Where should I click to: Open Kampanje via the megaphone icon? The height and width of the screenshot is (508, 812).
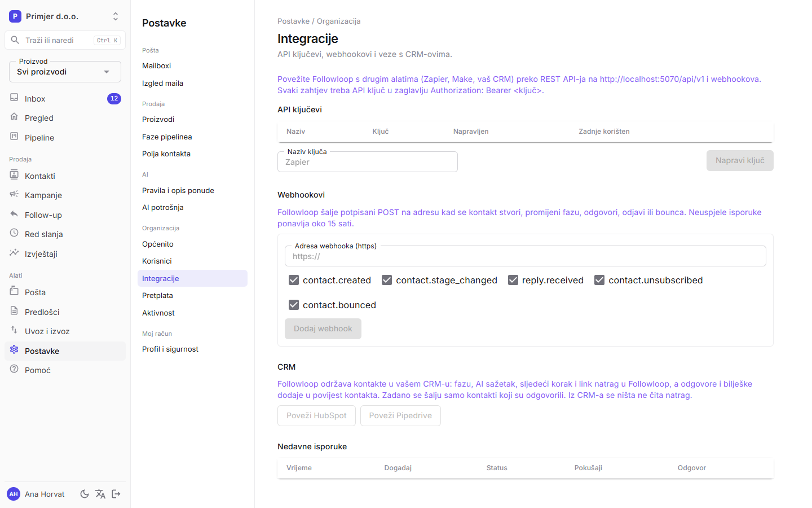[x=14, y=194]
